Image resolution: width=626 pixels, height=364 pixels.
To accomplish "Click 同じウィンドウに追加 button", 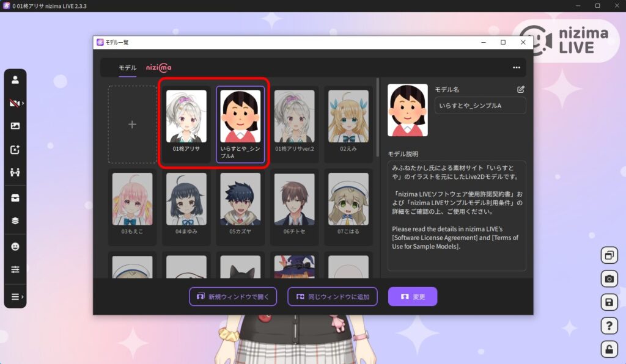I will point(333,297).
